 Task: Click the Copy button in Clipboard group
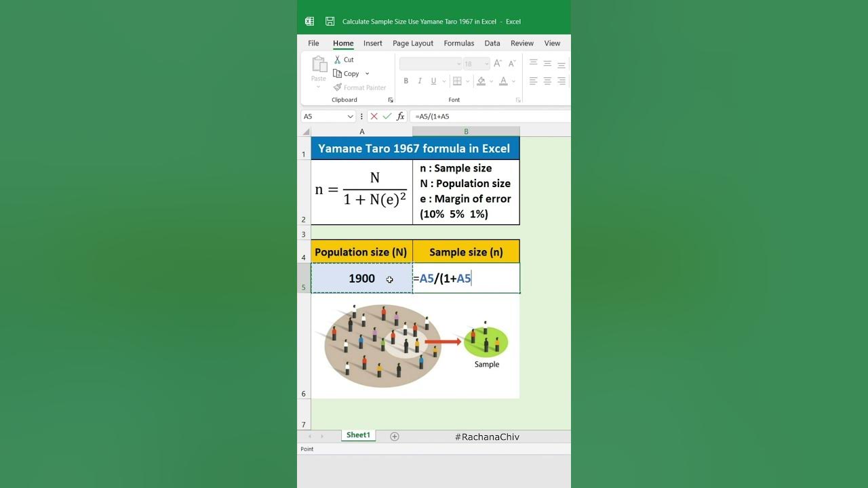pos(347,73)
